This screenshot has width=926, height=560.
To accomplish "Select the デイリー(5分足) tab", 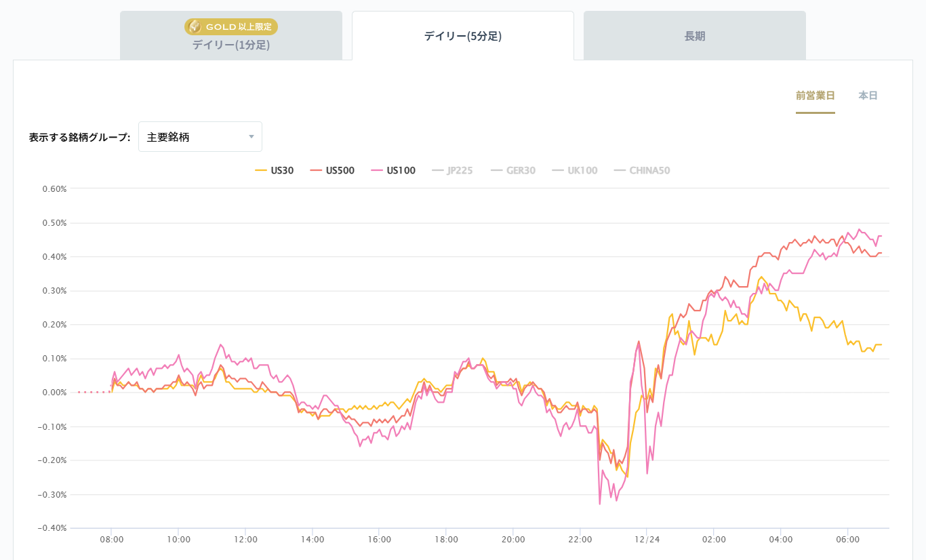I will [x=462, y=37].
